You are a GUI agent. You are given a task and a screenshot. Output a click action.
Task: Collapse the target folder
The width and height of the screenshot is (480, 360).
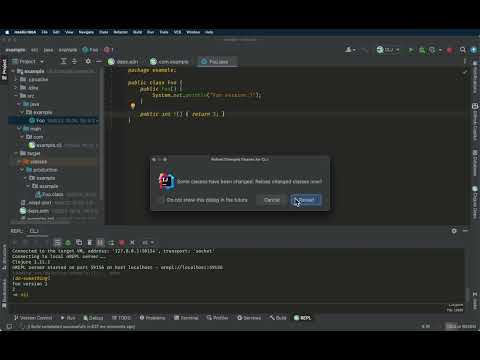[x=16, y=153]
